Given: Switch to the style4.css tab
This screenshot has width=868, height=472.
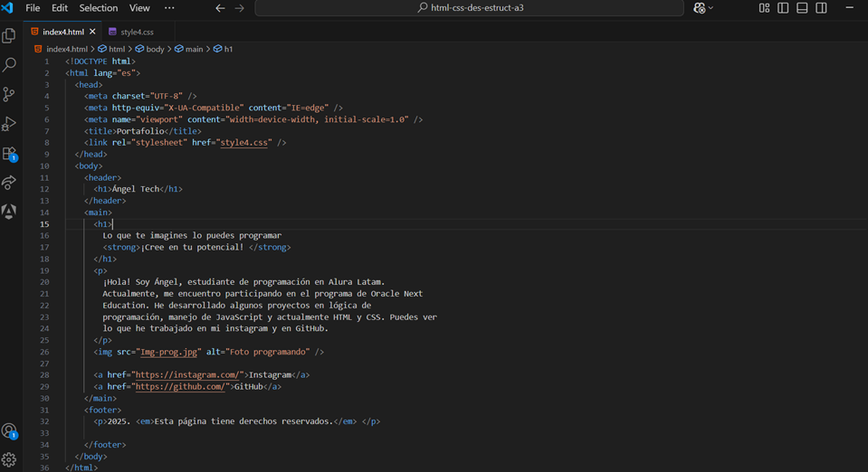Looking at the screenshot, I should click(x=137, y=32).
